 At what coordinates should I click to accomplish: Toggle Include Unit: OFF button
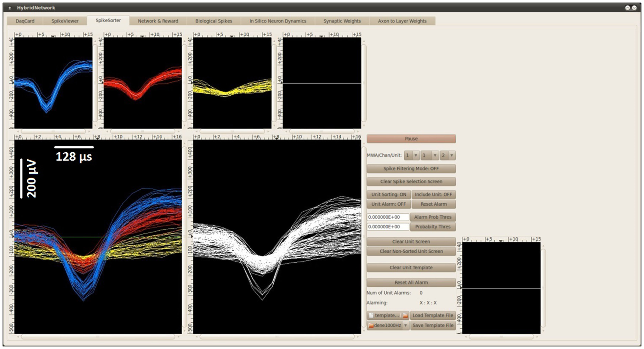[433, 195]
